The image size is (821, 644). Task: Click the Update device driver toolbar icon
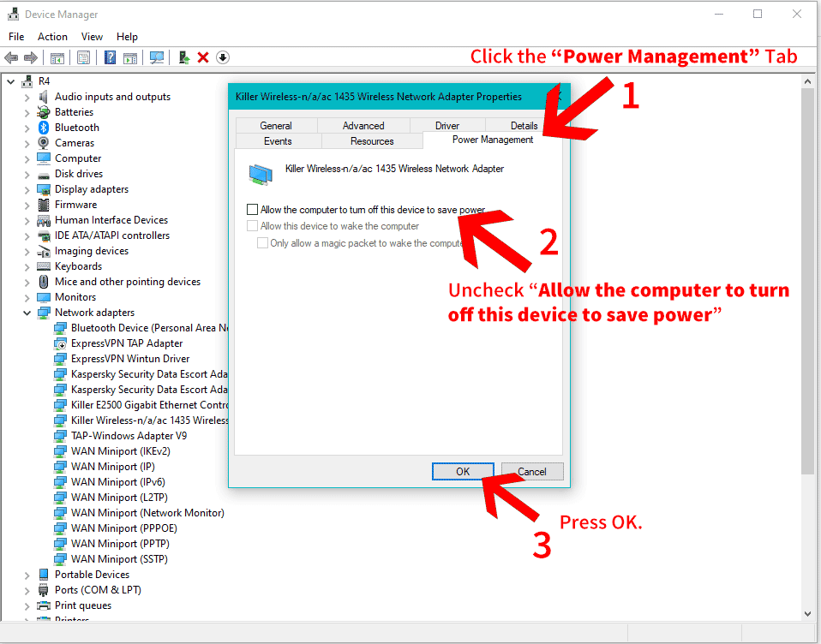tap(183, 57)
